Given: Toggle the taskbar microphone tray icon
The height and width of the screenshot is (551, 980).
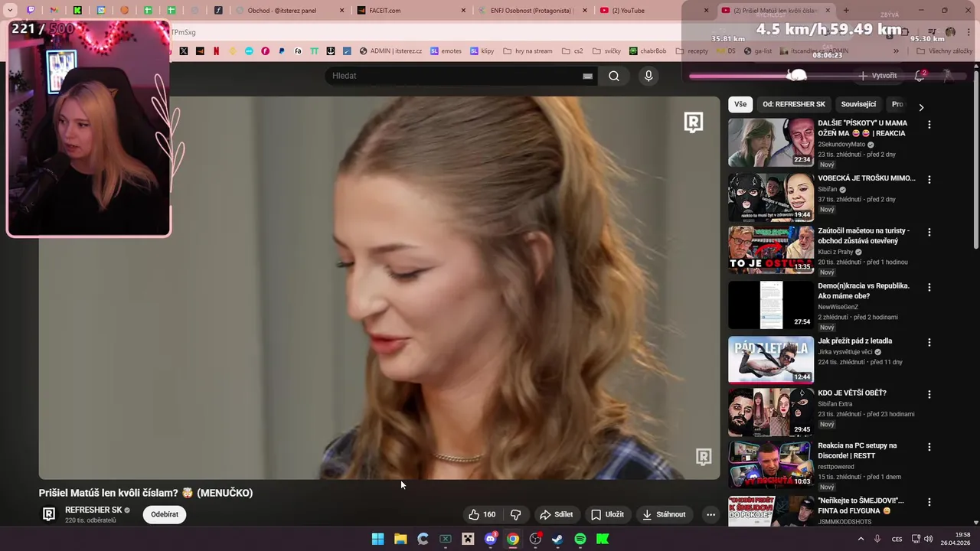Looking at the screenshot, I should pos(877,539).
